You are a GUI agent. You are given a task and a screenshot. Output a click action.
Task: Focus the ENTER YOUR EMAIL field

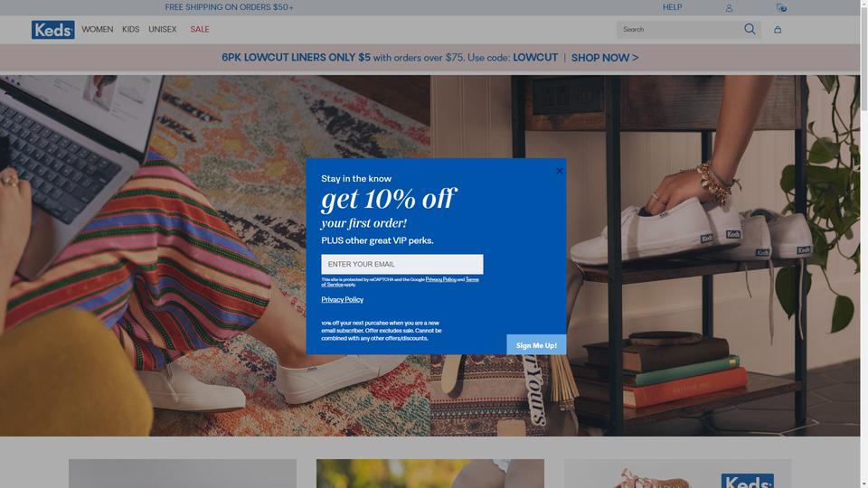pyautogui.click(x=401, y=265)
